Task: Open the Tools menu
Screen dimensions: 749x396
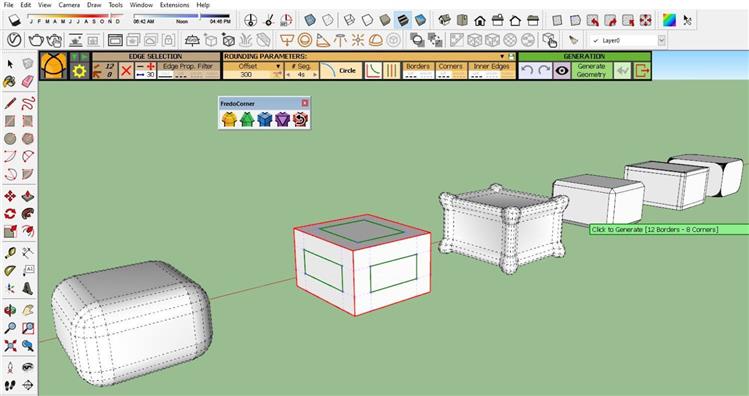Action: (116, 5)
